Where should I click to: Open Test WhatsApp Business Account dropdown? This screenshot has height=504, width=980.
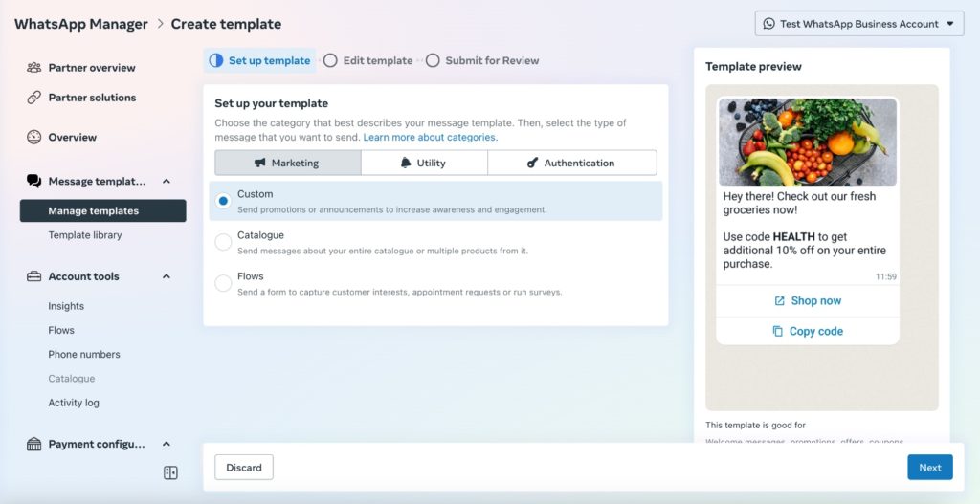(858, 24)
